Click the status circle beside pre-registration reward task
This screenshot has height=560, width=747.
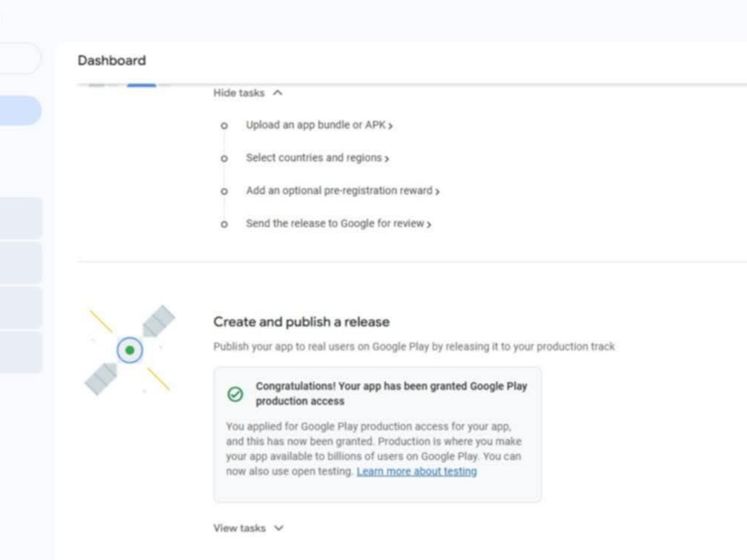(224, 191)
